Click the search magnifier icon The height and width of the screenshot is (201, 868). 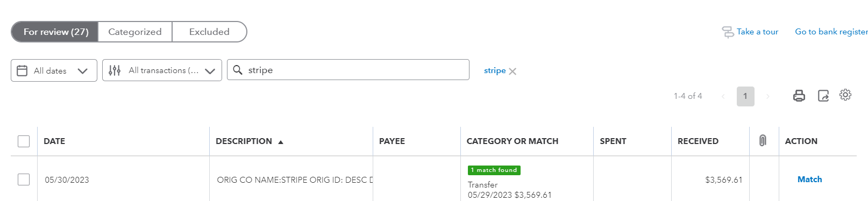(x=238, y=70)
